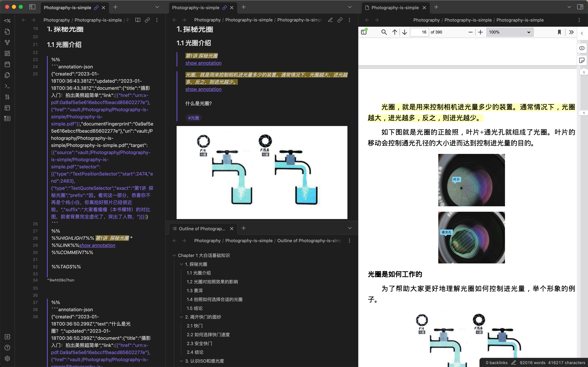
Task: Click the #光圈 tag
Action: click(x=193, y=118)
